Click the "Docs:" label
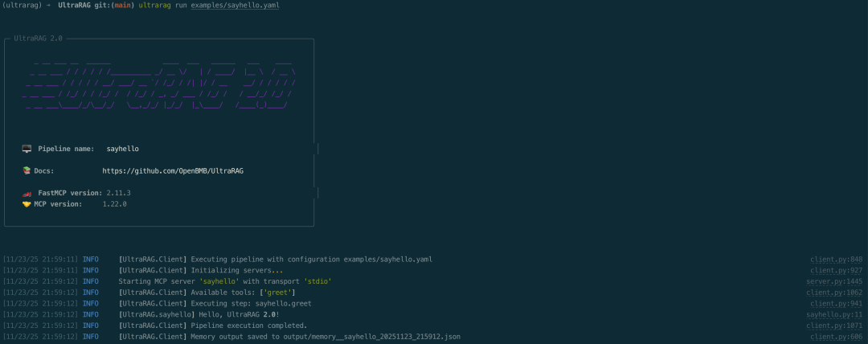868x344 pixels. [x=44, y=171]
